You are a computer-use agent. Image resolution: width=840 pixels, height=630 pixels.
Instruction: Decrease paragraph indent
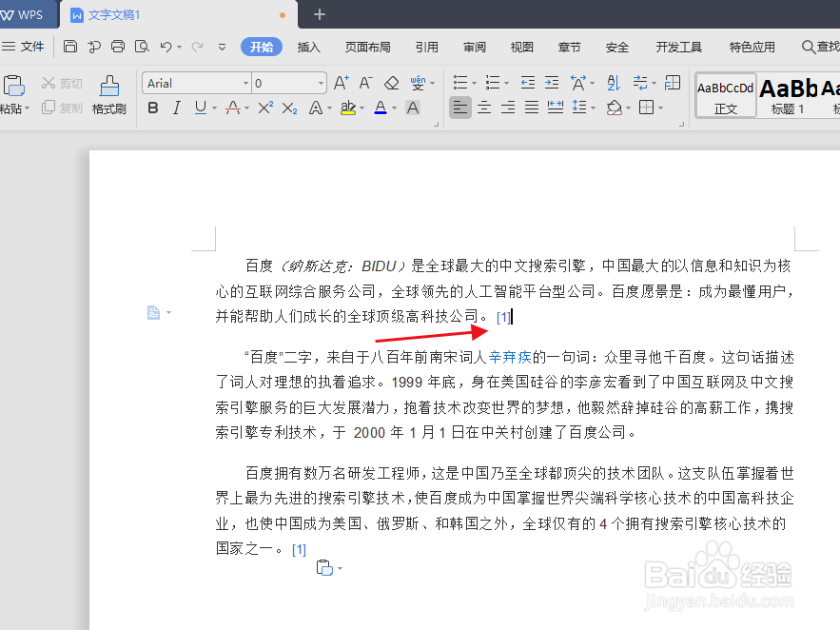(x=528, y=83)
